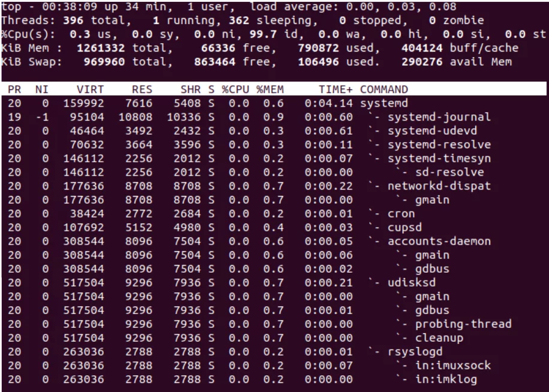Select the 863464 free swap value

pos(215,62)
